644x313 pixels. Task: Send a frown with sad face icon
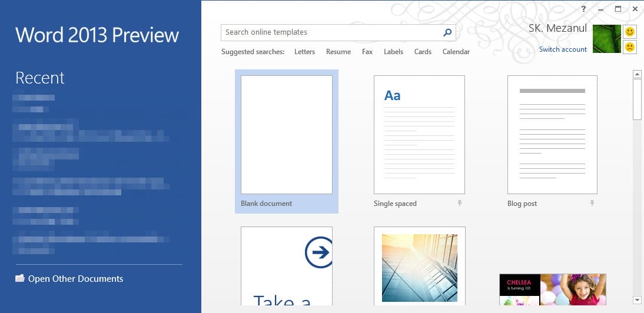pyautogui.click(x=630, y=46)
